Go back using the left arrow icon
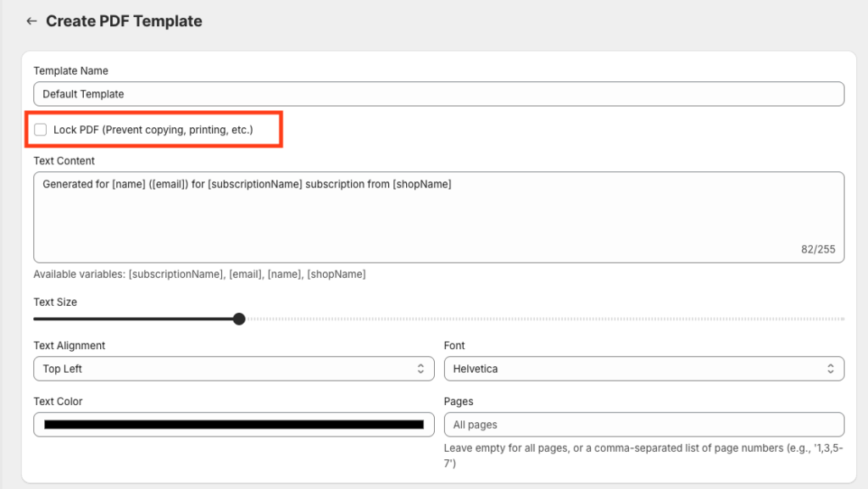This screenshot has height=489, width=868. click(x=31, y=21)
